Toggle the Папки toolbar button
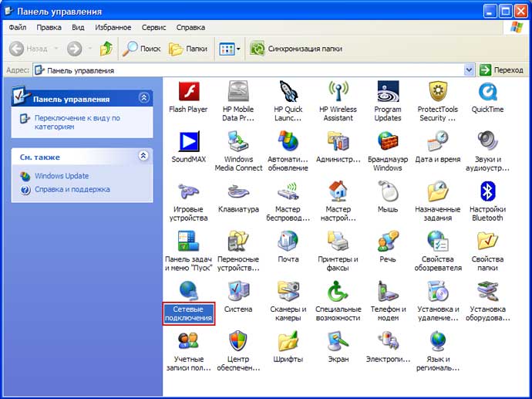Image resolution: width=532 pixels, height=399 pixels. pyautogui.click(x=188, y=49)
